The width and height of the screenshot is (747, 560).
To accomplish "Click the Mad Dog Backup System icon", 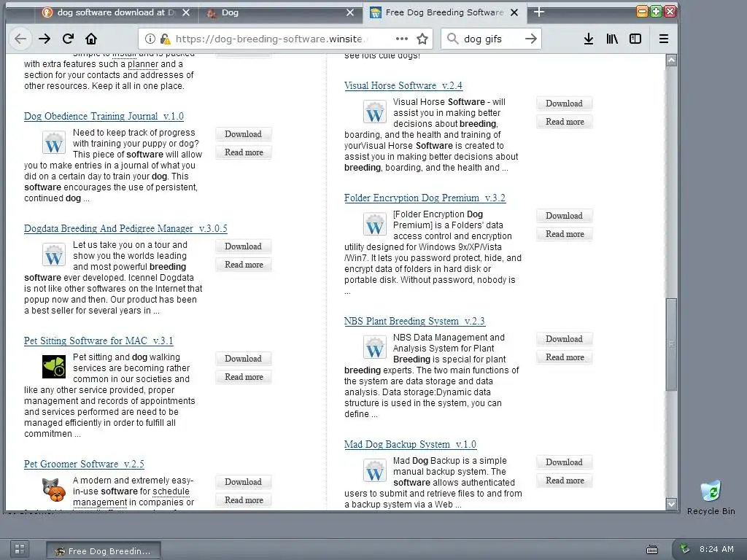I will click(x=374, y=470).
